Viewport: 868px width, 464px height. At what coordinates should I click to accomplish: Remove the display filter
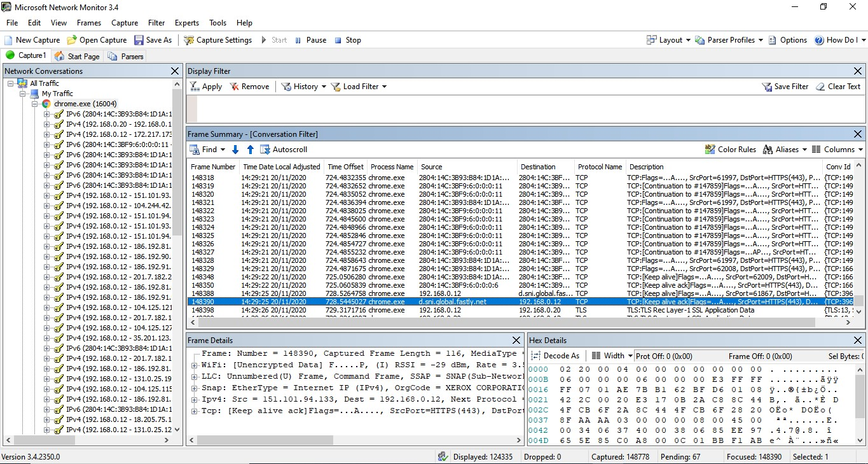249,87
